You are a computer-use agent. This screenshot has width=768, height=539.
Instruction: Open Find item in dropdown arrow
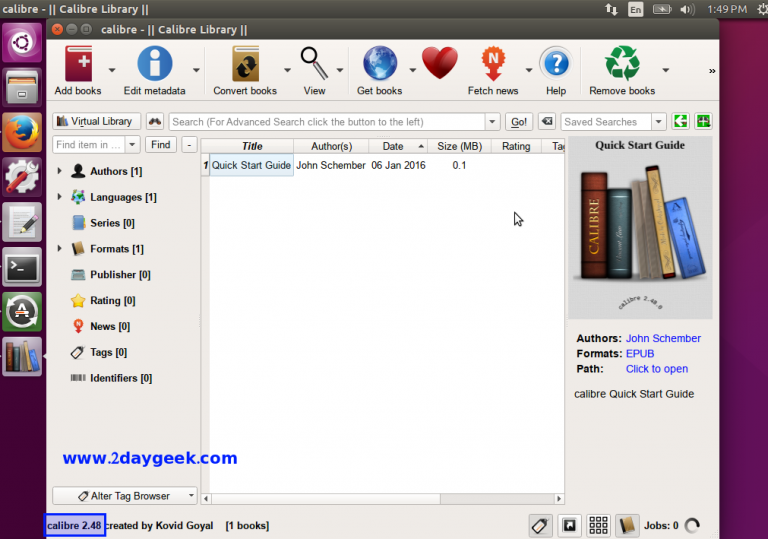tap(132, 145)
